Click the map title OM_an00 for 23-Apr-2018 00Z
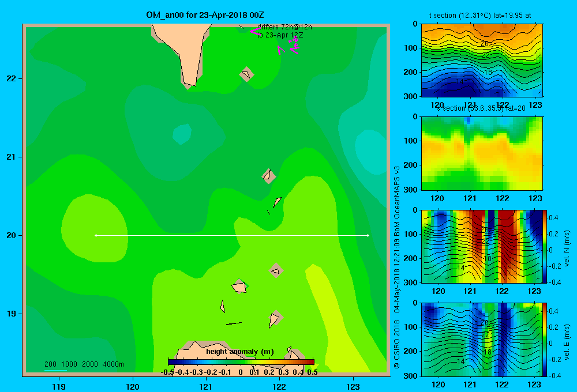Viewport: 577px width, 392px height. 205,15
